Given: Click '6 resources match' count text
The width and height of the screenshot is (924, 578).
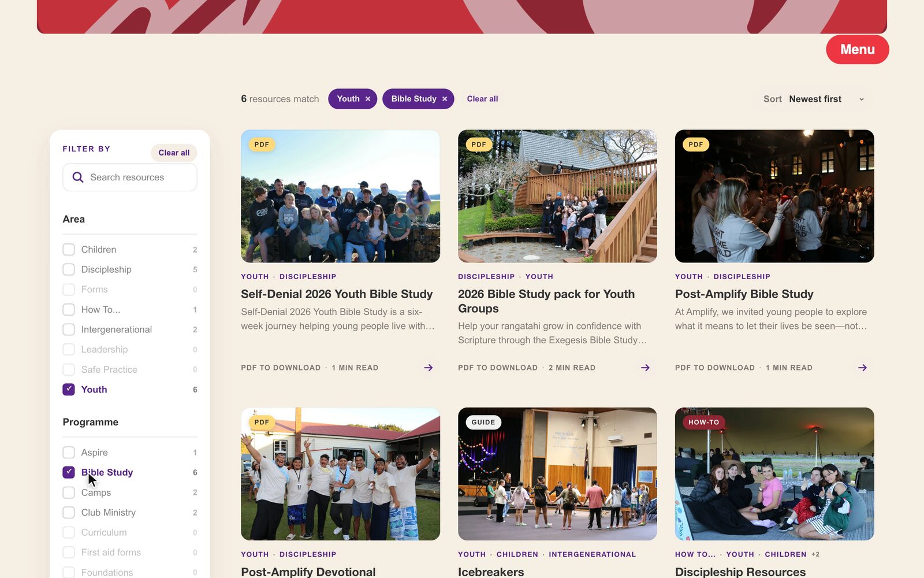Looking at the screenshot, I should pyautogui.click(x=280, y=99).
